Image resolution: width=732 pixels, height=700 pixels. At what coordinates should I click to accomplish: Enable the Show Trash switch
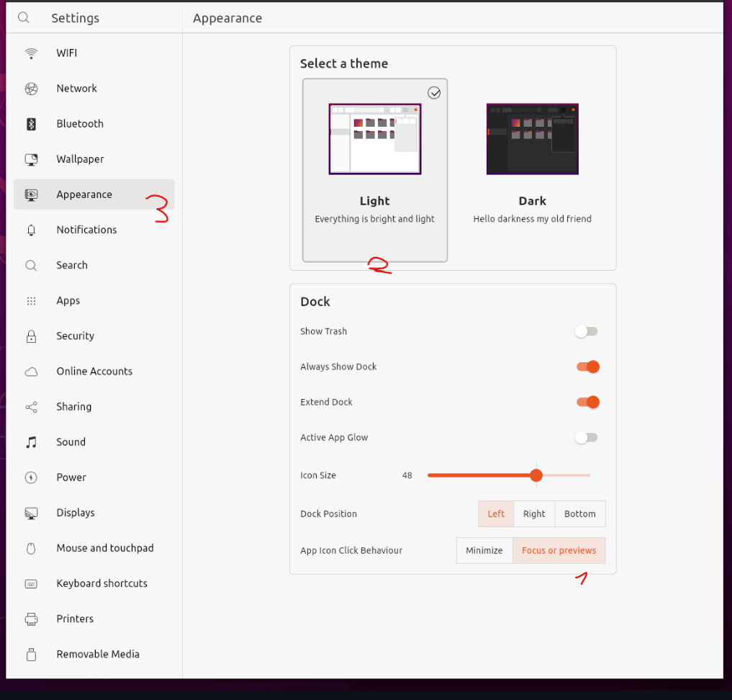coord(587,331)
